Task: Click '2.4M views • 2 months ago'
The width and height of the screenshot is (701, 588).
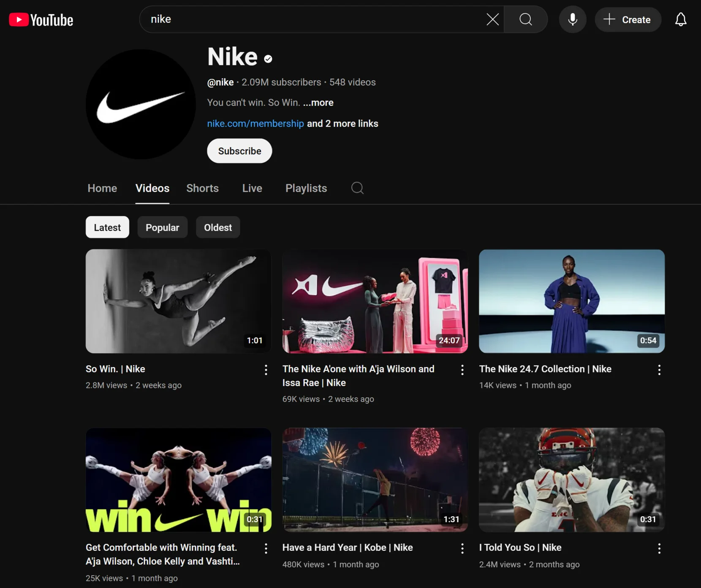Action: tap(529, 564)
